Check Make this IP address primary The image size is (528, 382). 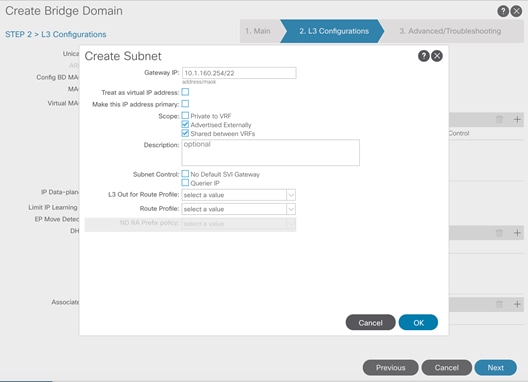tap(185, 104)
